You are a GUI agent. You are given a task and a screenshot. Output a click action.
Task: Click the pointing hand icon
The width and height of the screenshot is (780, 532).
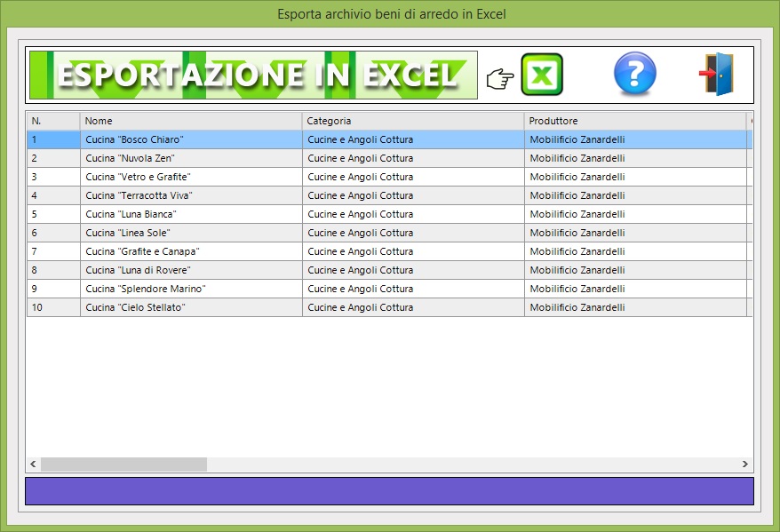pyautogui.click(x=500, y=80)
